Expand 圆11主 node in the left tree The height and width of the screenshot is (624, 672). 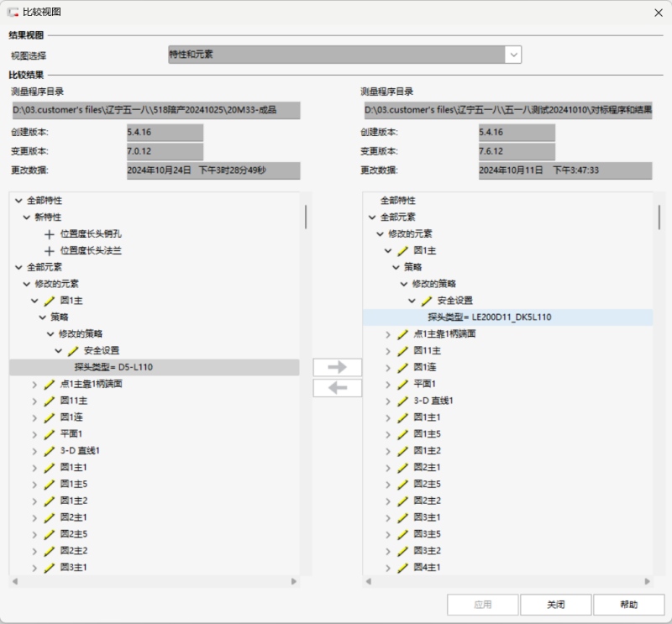34,401
